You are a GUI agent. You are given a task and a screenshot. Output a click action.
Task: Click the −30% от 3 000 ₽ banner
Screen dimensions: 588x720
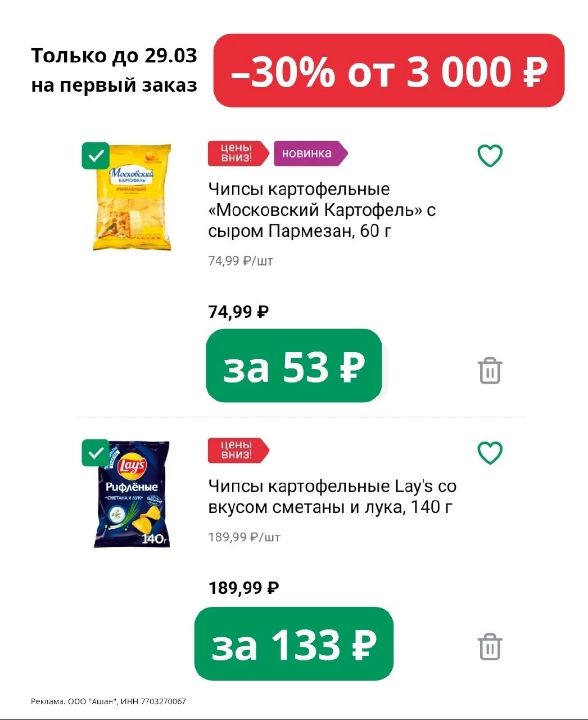[x=388, y=71]
